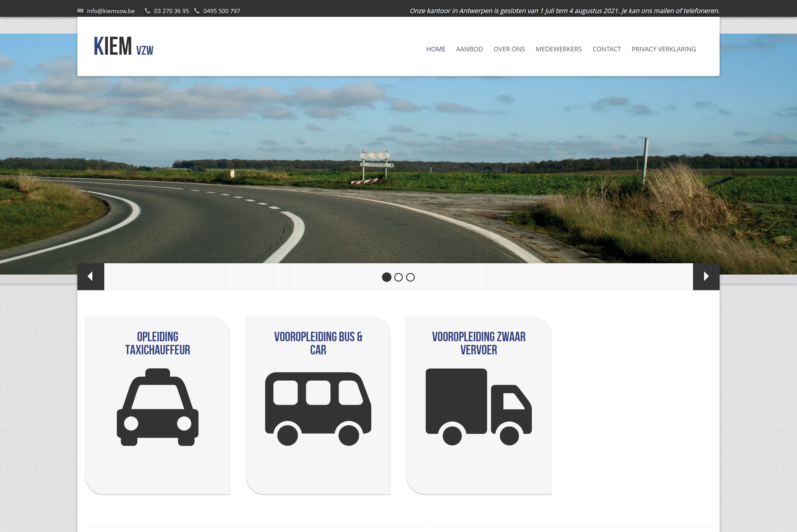Advance slider with right arrow
This screenshot has width=797, height=532.
pos(706,276)
